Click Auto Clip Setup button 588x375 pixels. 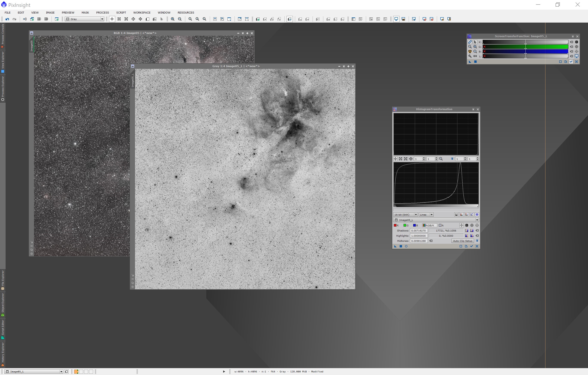462,241
